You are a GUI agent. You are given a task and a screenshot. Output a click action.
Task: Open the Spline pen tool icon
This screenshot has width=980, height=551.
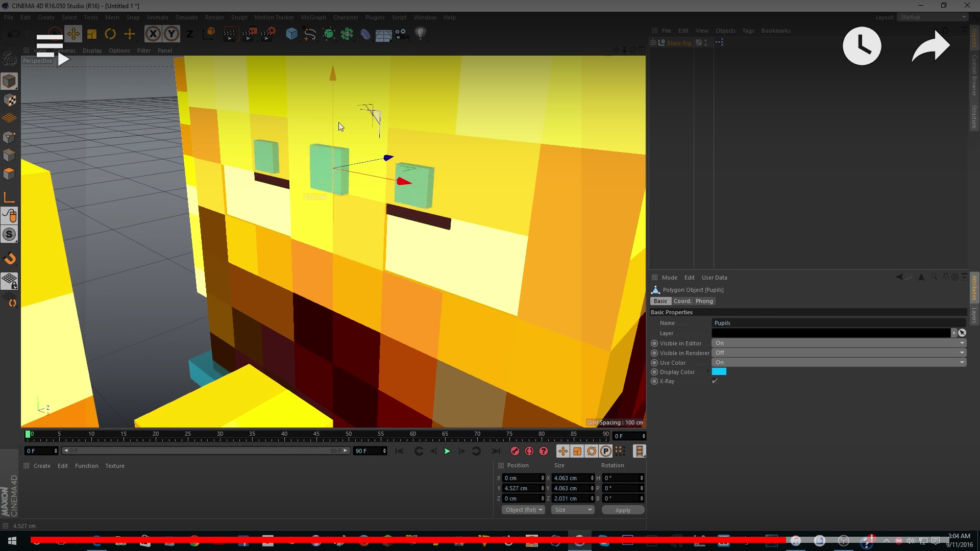(x=310, y=34)
